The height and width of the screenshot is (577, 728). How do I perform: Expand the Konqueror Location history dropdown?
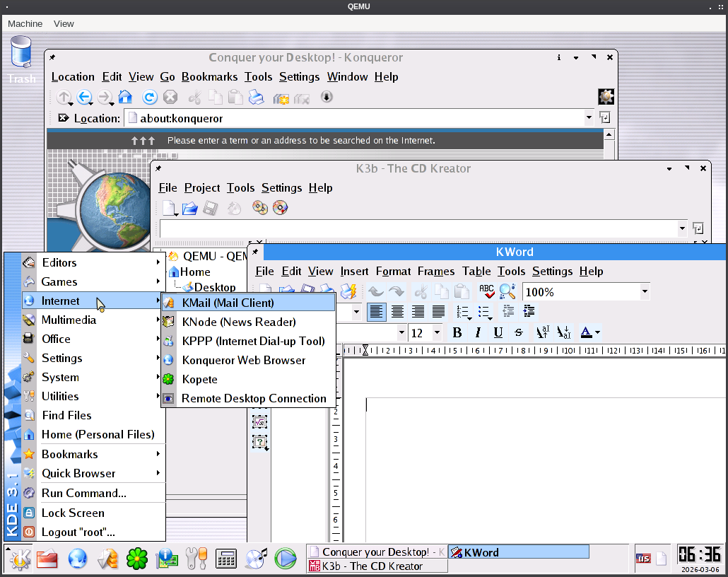[589, 118]
